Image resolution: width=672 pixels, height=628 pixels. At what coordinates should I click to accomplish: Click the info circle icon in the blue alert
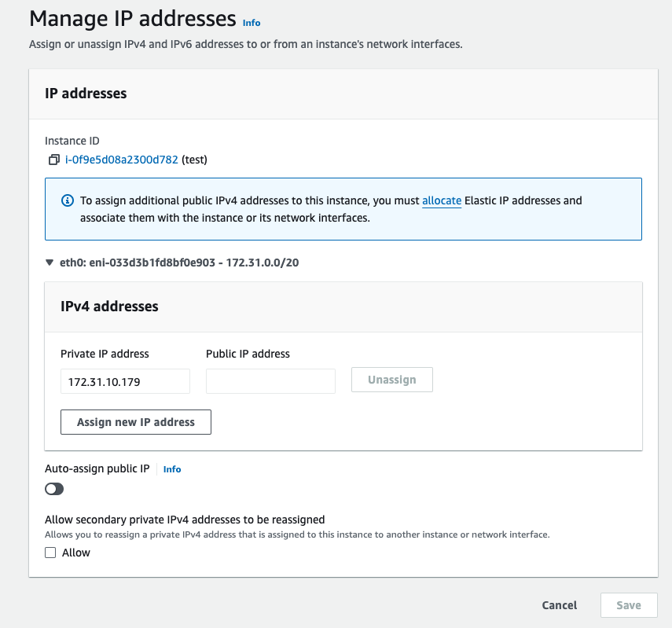point(67,200)
